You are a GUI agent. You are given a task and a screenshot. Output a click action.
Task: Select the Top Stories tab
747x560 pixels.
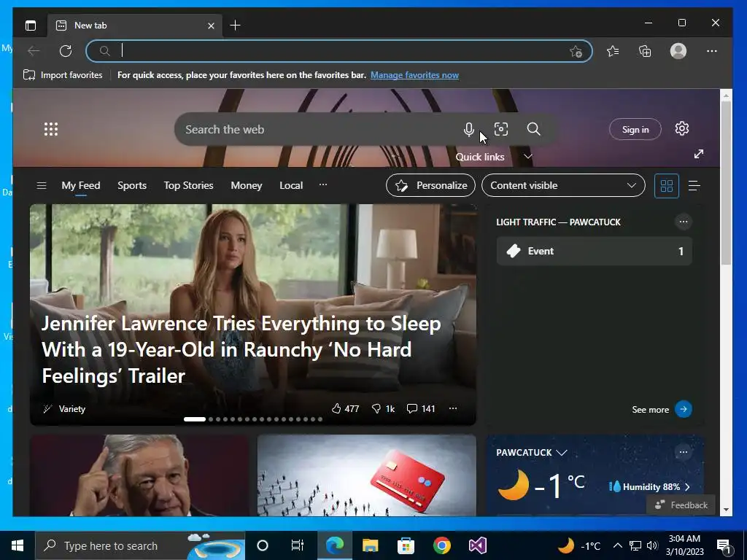click(x=189, y=185)
